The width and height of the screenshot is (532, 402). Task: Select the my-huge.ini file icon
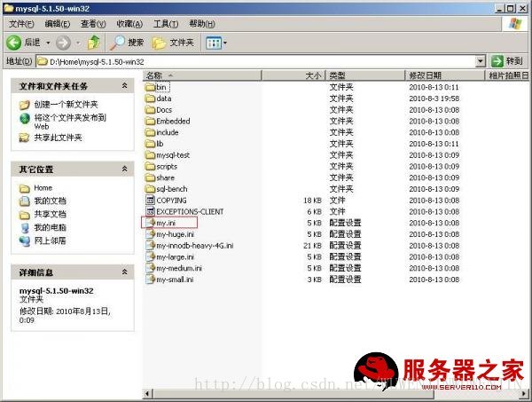(151, 234)
